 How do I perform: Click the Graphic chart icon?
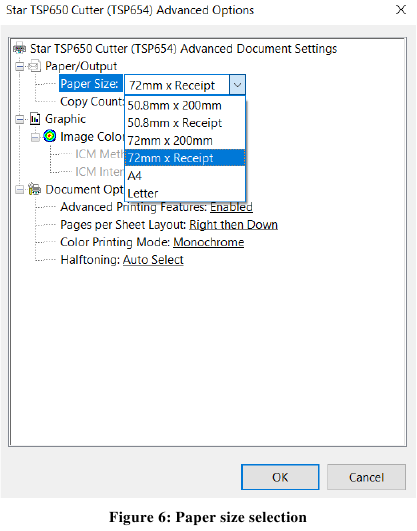pyautogui.click(x=35, y=119)
